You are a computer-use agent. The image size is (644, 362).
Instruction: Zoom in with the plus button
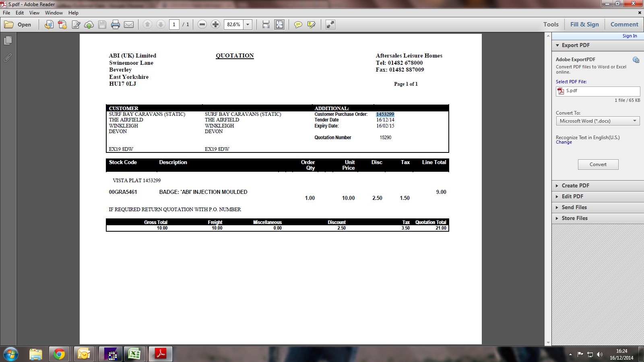pos(216,25)
